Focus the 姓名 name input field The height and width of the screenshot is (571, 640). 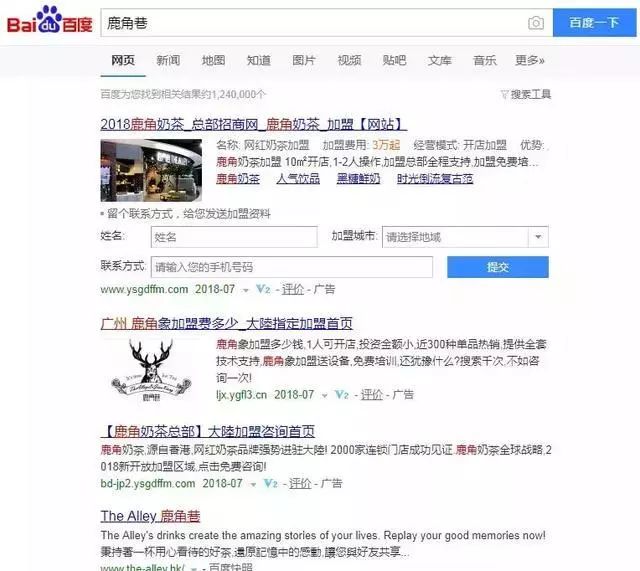point(234,237)
